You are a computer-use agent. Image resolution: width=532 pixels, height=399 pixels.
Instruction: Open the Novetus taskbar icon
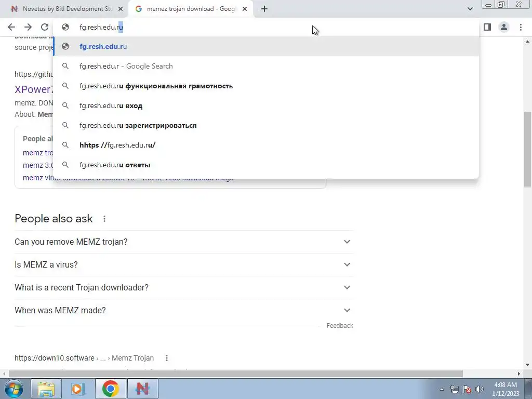tap(142, 389)
